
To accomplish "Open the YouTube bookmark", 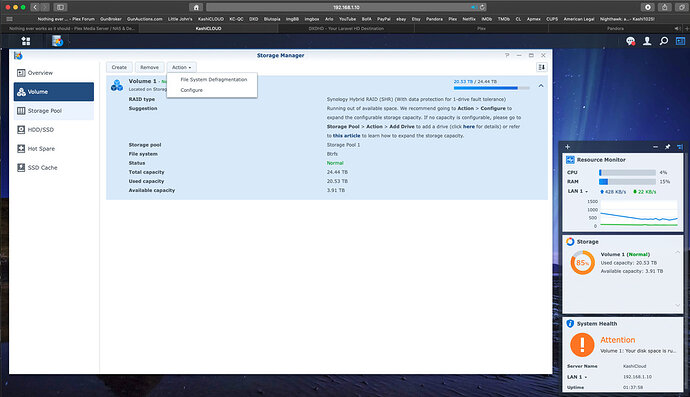I will [347, 19].
